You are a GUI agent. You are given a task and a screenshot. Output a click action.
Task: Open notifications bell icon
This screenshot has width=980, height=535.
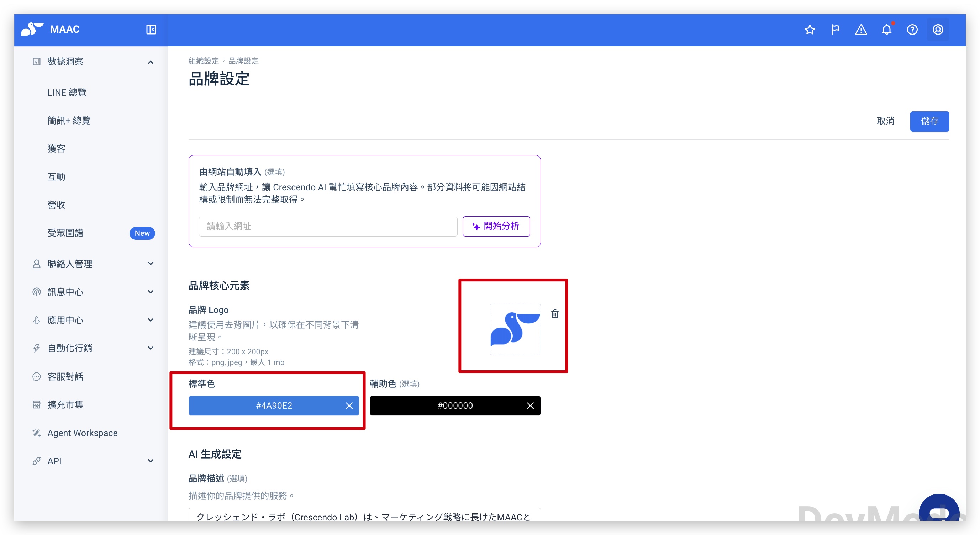pos(886,30)
